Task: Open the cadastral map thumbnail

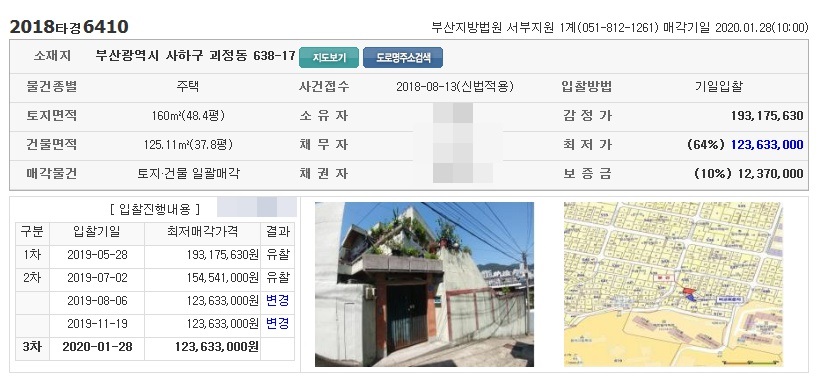Action: click(673, 284)
